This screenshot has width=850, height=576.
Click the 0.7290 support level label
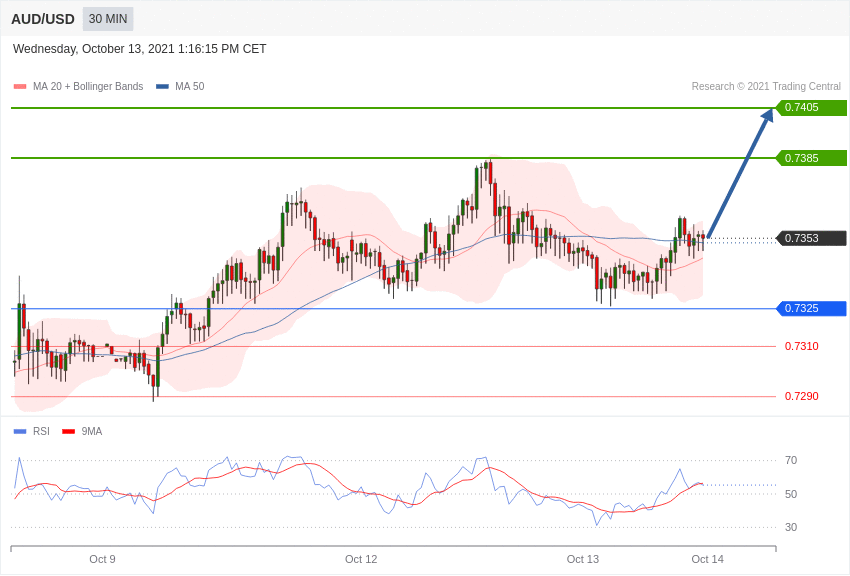802,396
